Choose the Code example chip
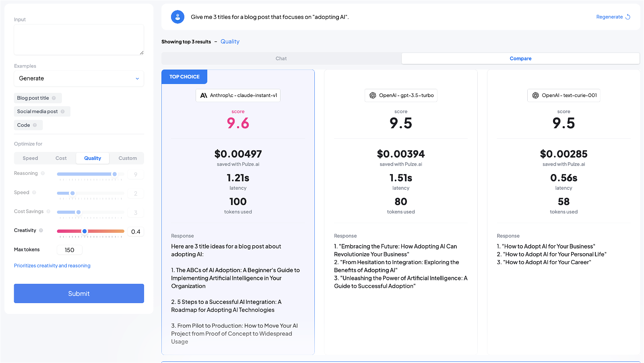Screen dimensions: 644x363 pos(28,125)
